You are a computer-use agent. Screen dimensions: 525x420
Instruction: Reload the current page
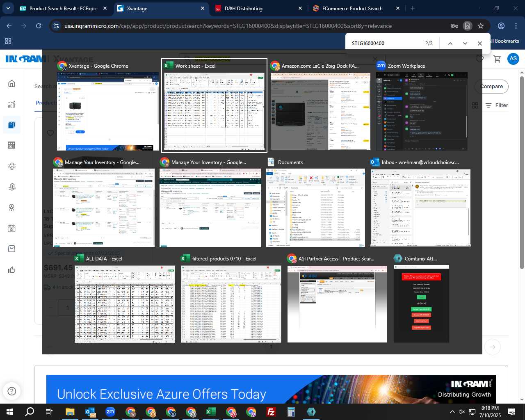click(x=39, y=26)
